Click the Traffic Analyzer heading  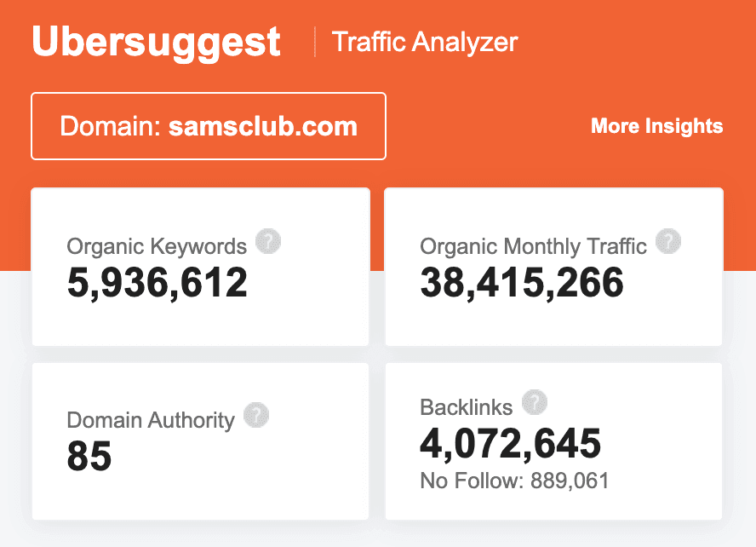pyautogui.click(x=424, y=42)
